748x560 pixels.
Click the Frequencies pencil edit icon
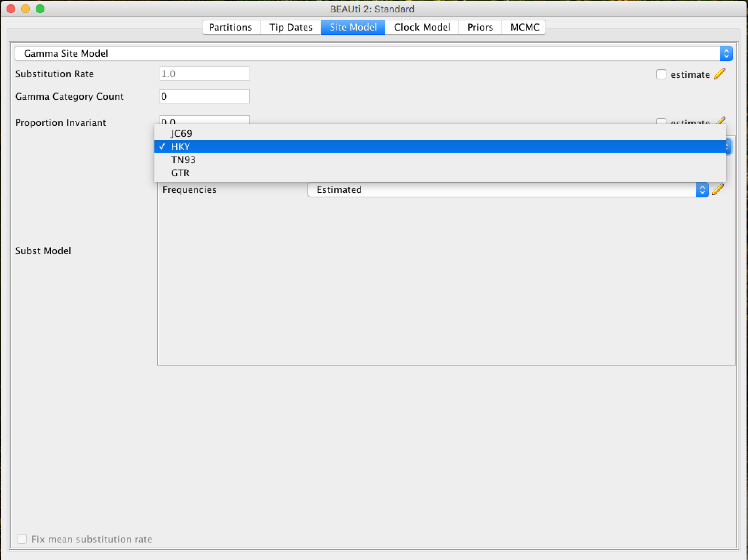click(718, 189)
